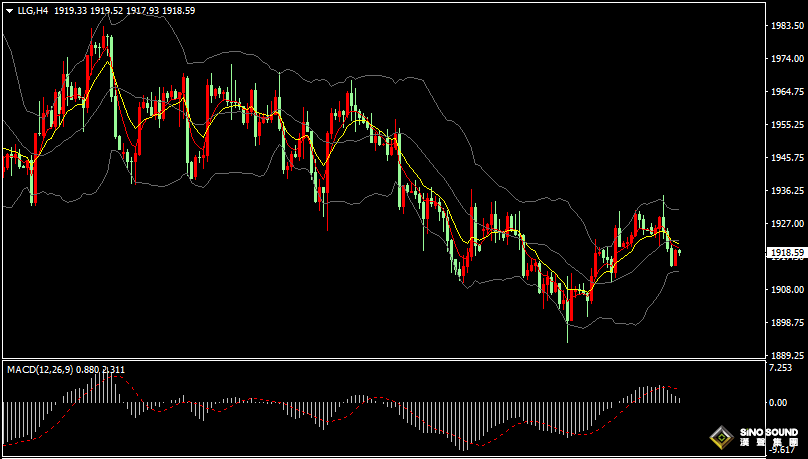
Task: Select the most recent rightmost candlestick
Action: (678, 258)
